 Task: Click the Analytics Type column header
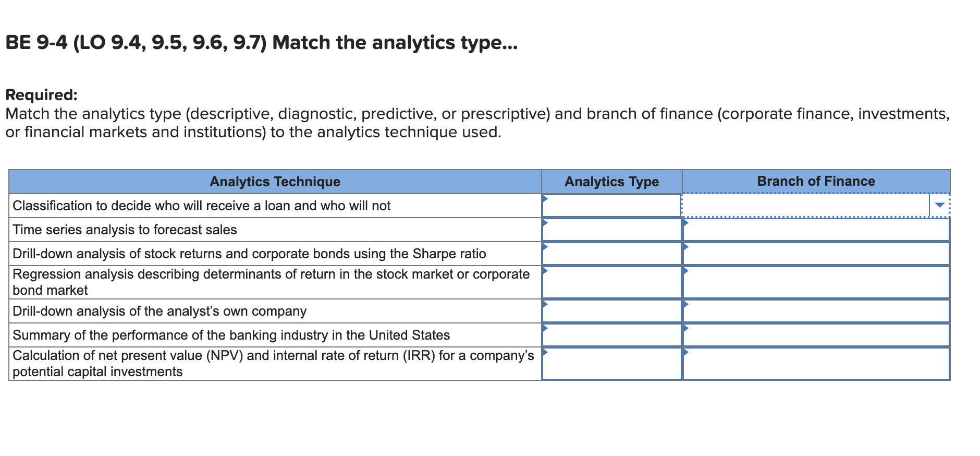pos(611,182)
